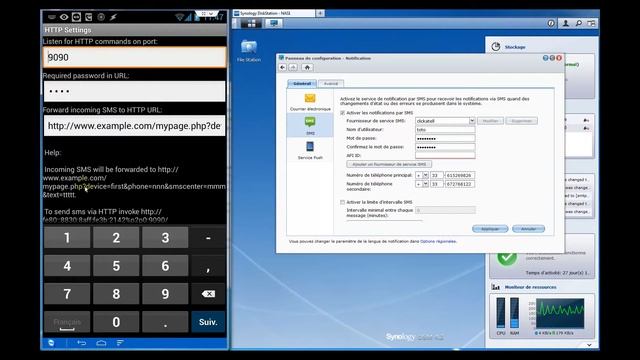This screenshot has width=640, height=360.
Task: Click the Moniteur de ressources widget icon
Action: [x=496, y=287]
